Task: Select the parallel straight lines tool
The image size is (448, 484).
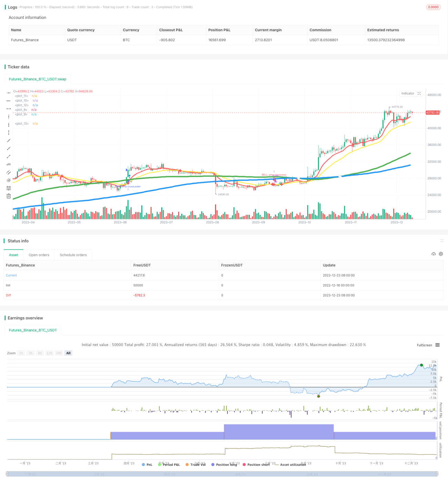Action: pyautogui.click(x=9, y=180)
